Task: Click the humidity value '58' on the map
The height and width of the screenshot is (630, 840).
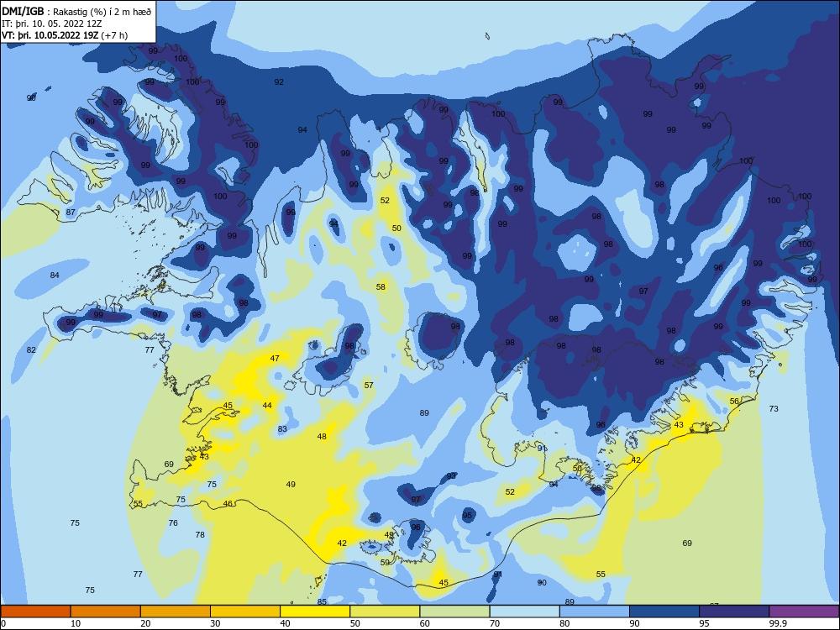Action: [381, 287]
